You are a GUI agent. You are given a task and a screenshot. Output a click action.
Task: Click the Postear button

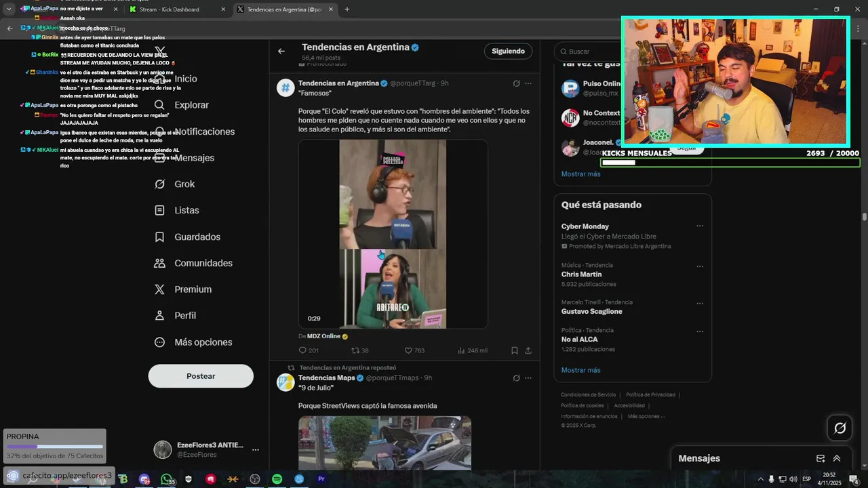201,376
